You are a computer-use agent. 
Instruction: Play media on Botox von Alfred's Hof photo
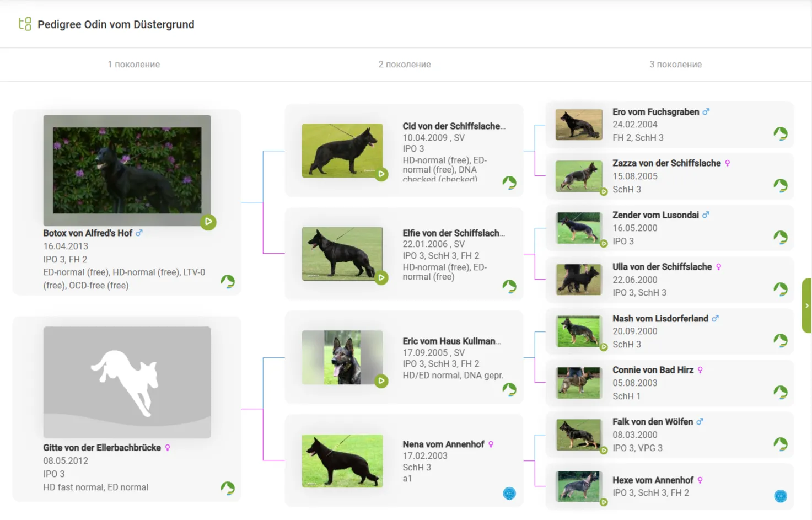pyautogui.click(x=208, y=222)
